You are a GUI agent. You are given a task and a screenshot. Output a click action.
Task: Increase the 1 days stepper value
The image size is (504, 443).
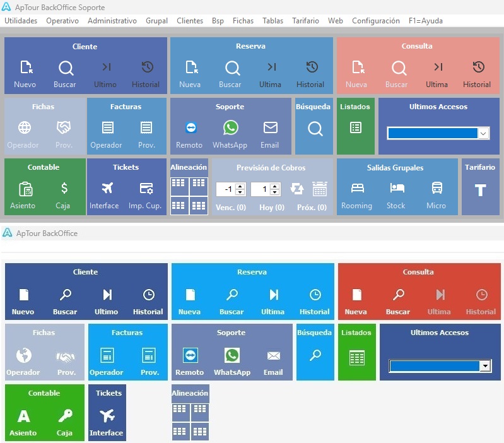pyautogui.click(x=274, y=186)
